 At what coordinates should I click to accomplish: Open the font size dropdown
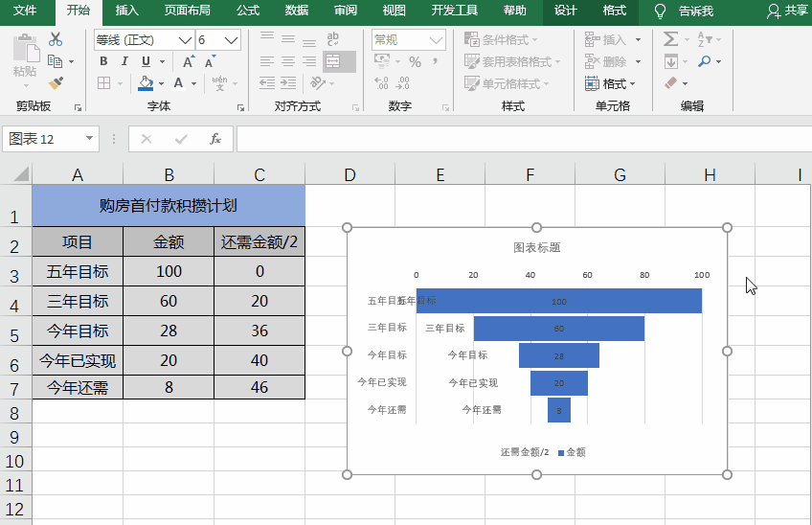click(x=231, y=40)
